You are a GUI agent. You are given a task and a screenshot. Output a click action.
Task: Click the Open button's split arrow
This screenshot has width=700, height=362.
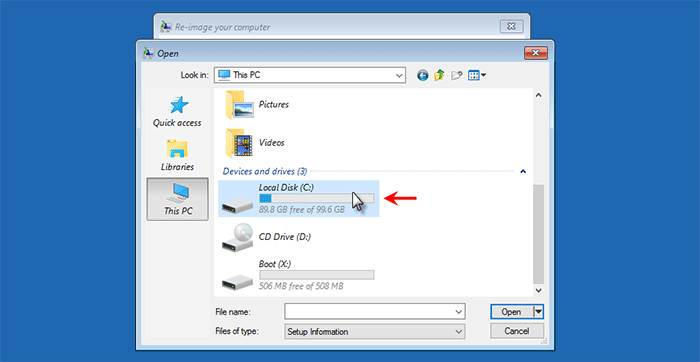click(538, 312)
